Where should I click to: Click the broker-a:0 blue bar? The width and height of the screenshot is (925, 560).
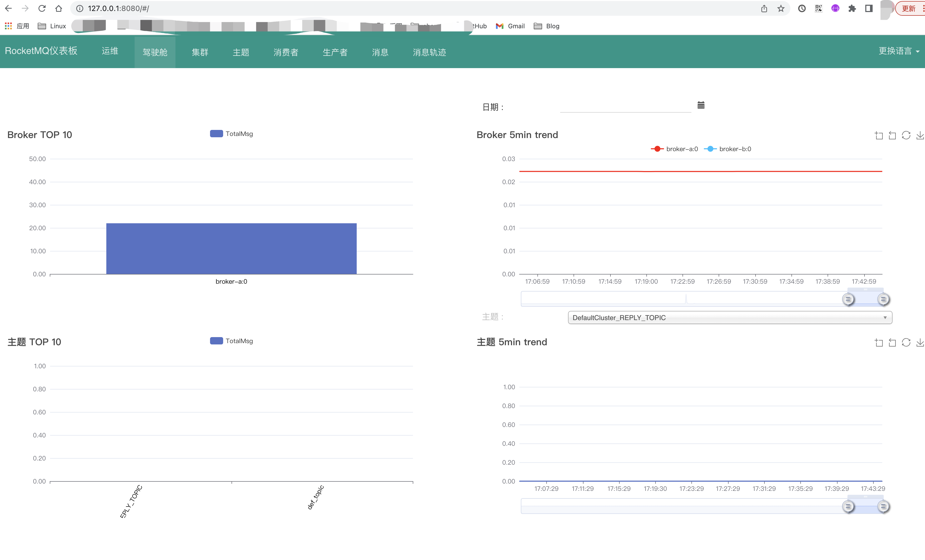[231, 249]
